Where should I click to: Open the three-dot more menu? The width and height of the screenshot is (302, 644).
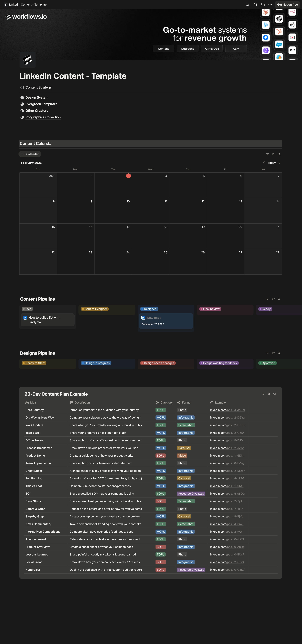270,5
